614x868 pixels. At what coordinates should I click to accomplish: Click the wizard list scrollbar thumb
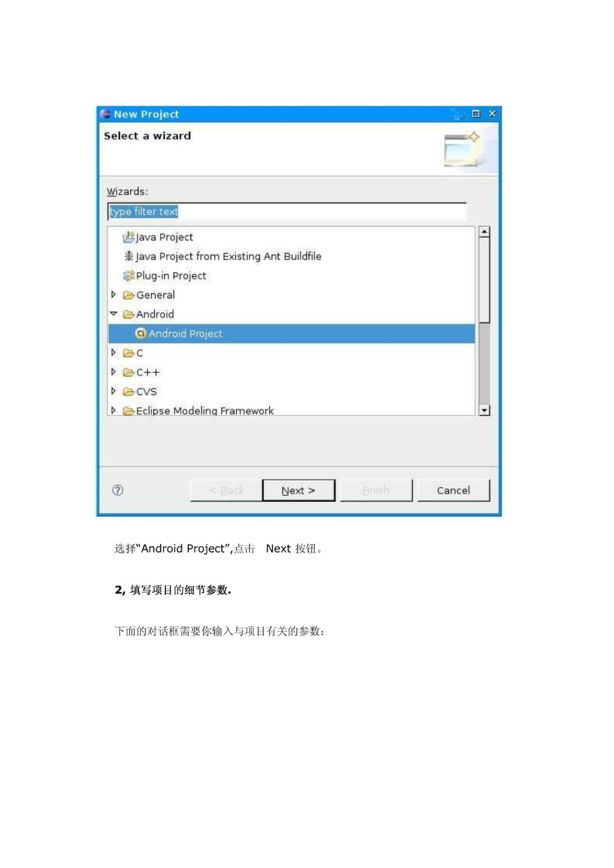[485, 280]
